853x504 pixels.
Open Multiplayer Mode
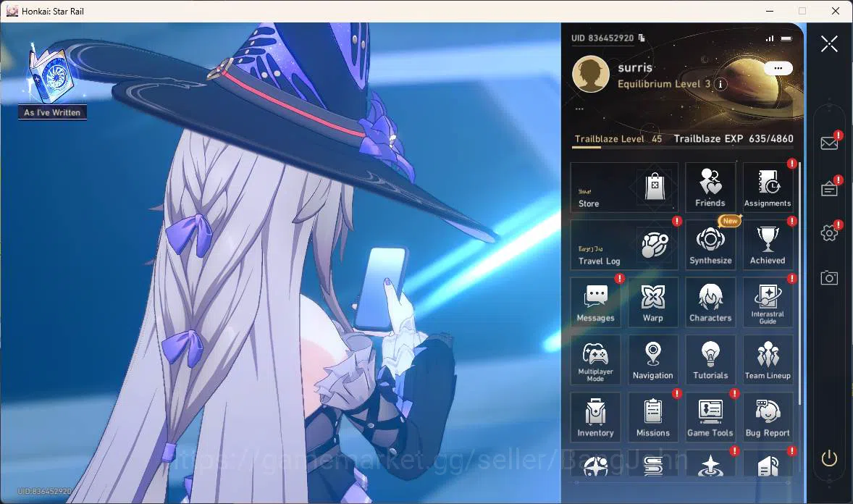pyautogui.click(x=596, y=360)
